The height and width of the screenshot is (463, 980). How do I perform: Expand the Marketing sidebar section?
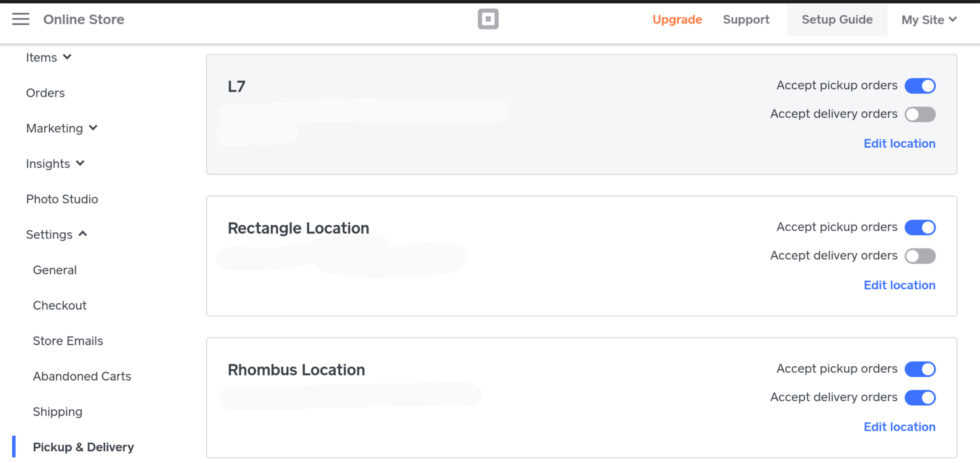[x=62, y=128]
